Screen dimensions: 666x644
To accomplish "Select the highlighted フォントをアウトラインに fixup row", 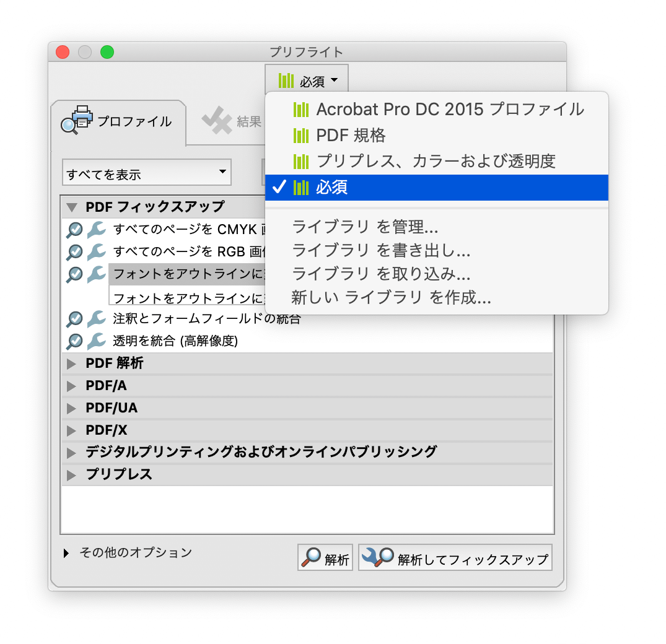I will [x=188, y=274].
